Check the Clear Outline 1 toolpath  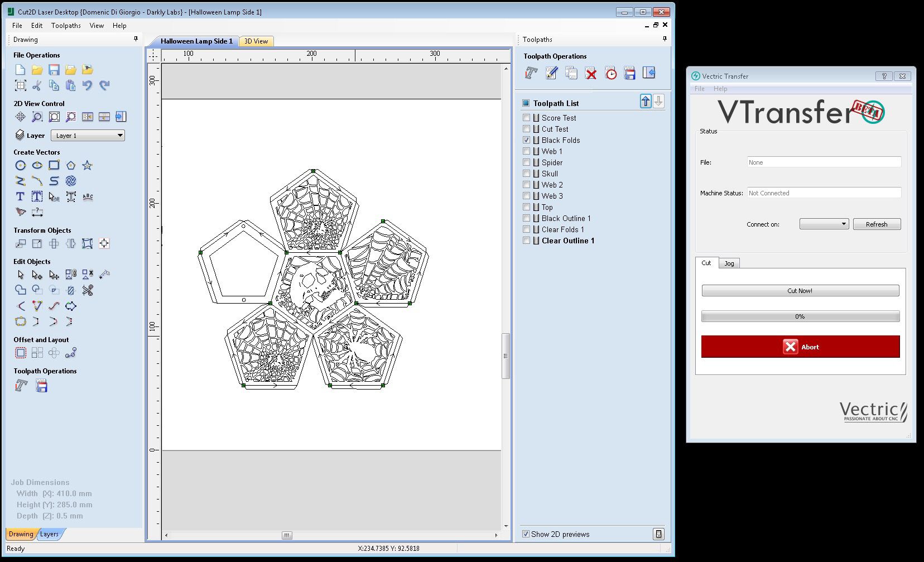pyautogui.click(x=526, y=241)
